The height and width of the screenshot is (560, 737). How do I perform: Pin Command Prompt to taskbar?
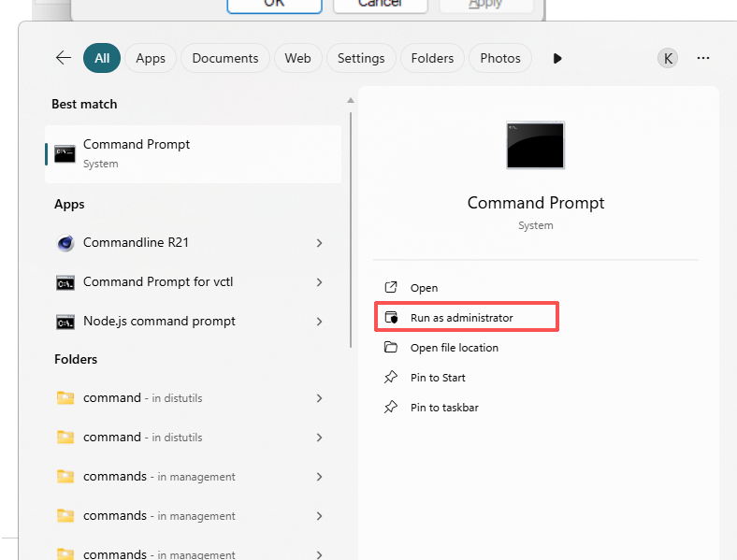[444, 408]
